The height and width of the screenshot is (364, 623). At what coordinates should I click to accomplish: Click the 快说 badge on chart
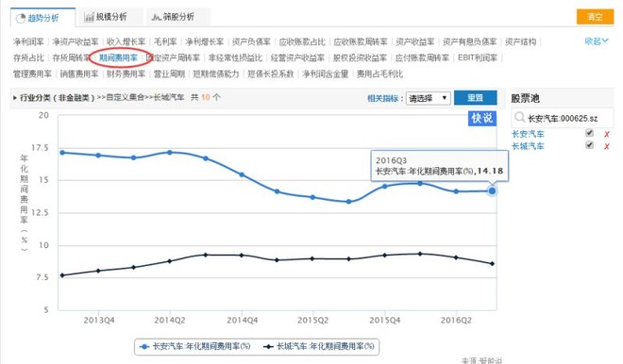point(482,118)
